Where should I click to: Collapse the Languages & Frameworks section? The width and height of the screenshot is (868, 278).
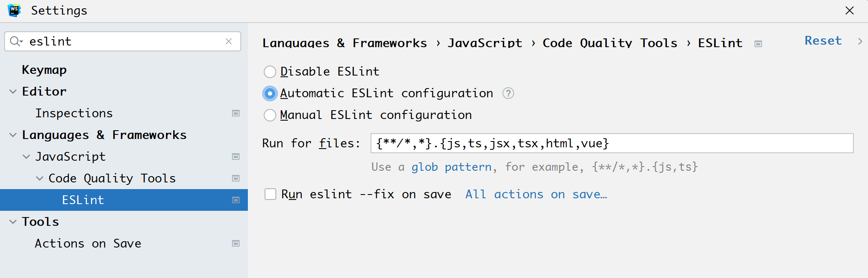(x=13, y=135)
